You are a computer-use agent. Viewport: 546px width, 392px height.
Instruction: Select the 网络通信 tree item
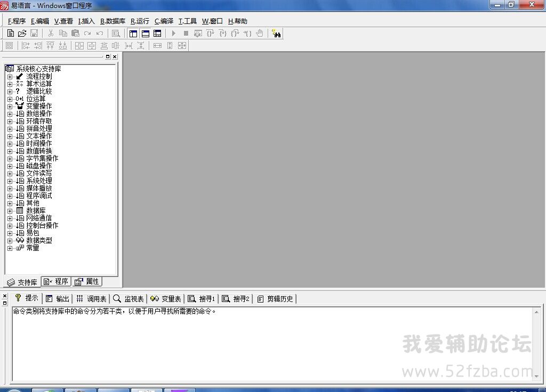click(x=39, y=218)
